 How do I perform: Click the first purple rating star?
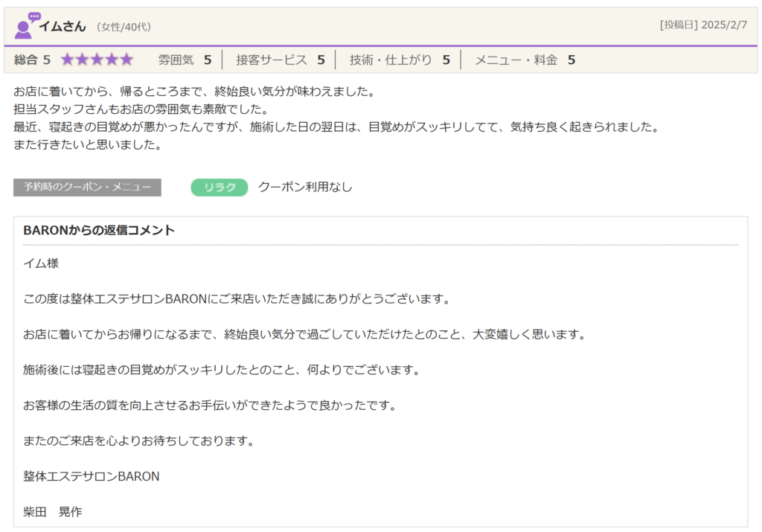coord(67,60)
